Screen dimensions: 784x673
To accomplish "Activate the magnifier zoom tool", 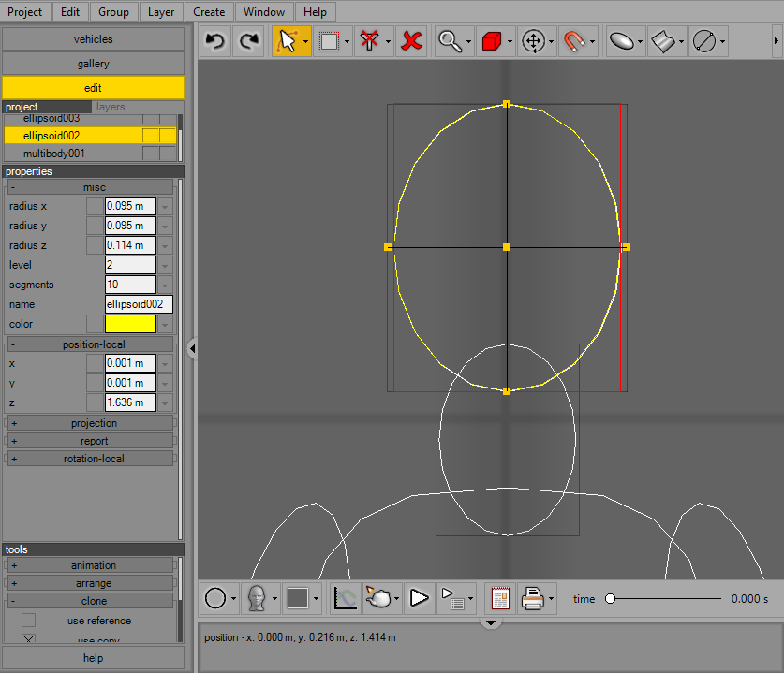I will click(x=450, y=41).
